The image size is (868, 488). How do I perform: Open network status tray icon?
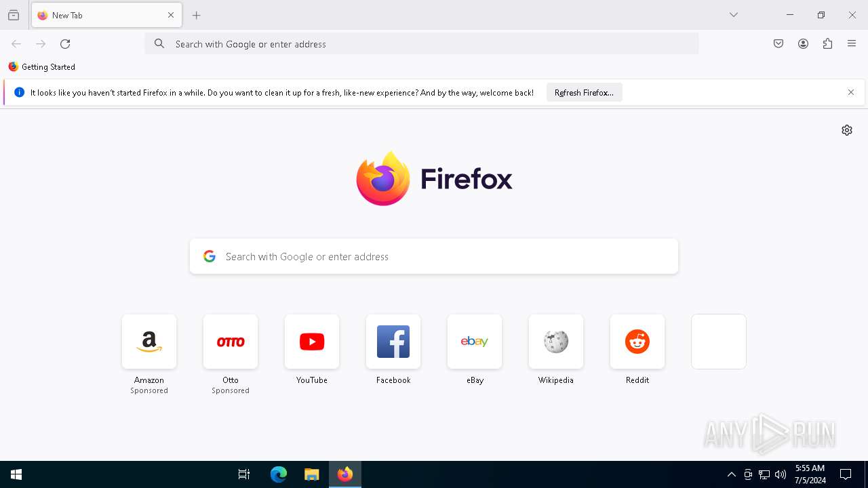coord(764,474)
